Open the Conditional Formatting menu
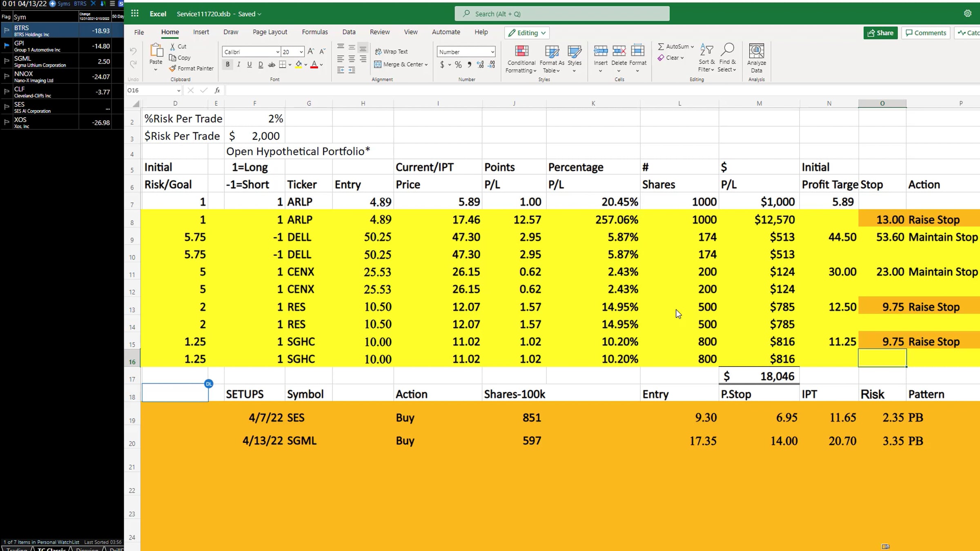 521,58
